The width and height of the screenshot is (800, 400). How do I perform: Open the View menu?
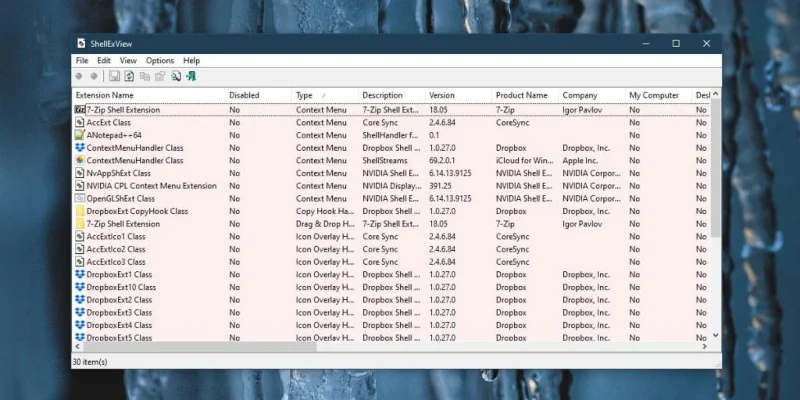coord(128,60)
